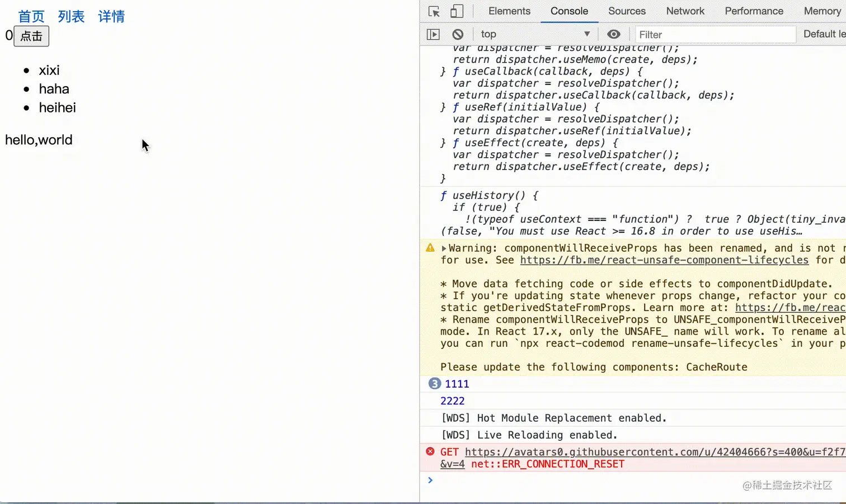846x504 pixels.
Task: Toggle the live expression eye icon
Action: pos(614,34)
